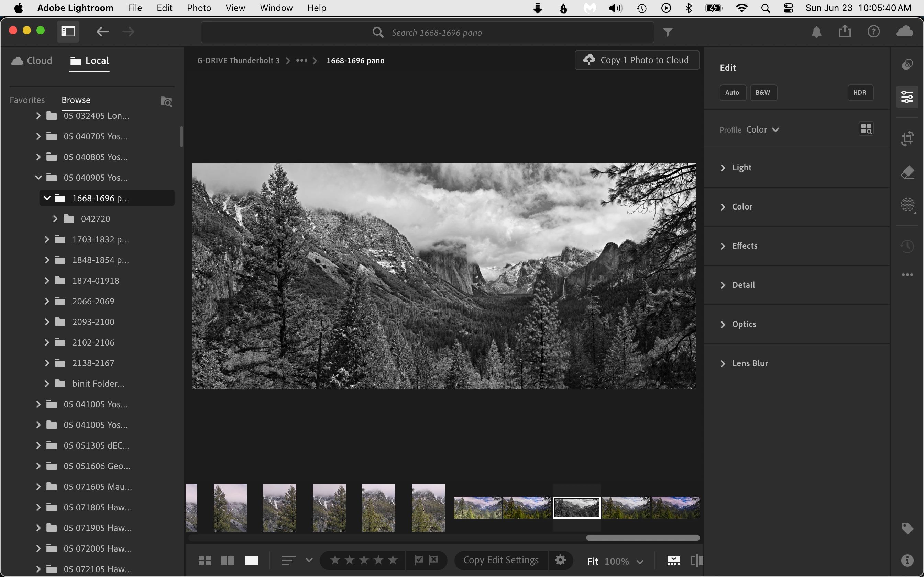924x577 pixels.
Task: Expand the Light panel
Action: coord(741,168)
